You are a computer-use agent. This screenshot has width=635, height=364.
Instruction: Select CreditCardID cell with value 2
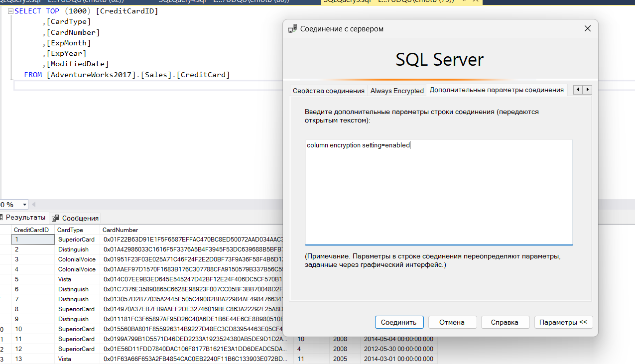click(33, 249)
